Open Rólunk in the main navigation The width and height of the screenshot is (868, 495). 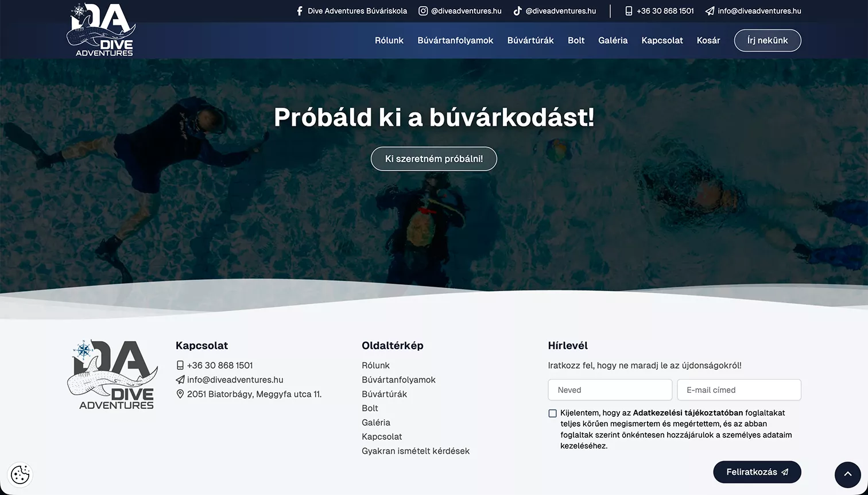point(389,40)
